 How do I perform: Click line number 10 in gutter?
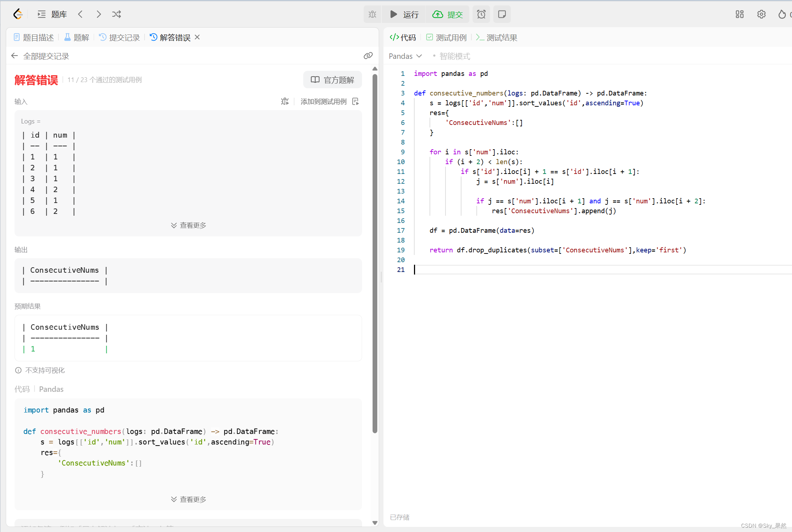tap(401, 162)
